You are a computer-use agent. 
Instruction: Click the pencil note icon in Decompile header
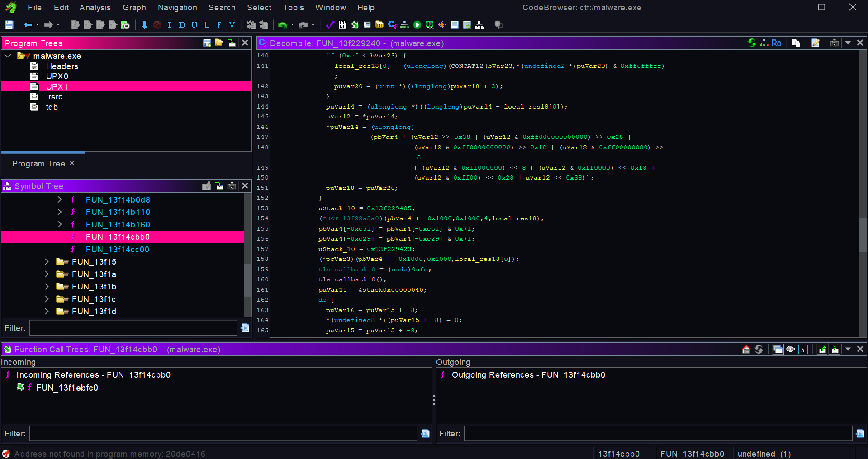(815, 43)
